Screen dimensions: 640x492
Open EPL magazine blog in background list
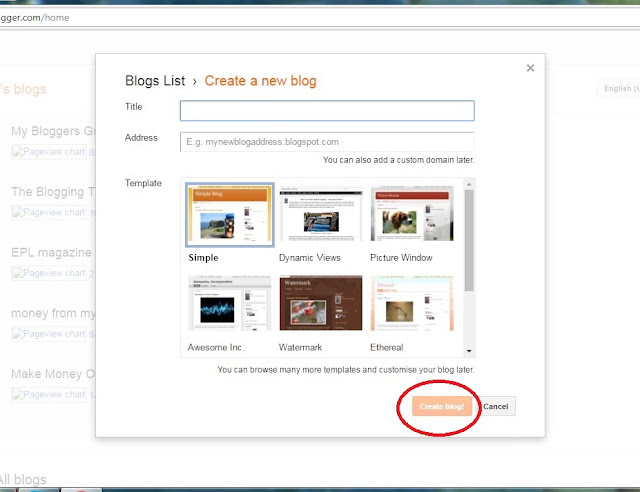[51, 253]
